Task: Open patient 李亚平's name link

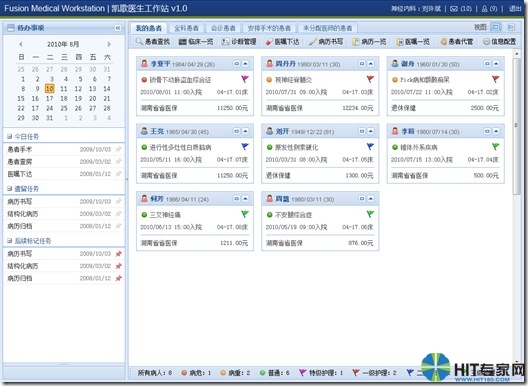Action: (x=160, y=64)
